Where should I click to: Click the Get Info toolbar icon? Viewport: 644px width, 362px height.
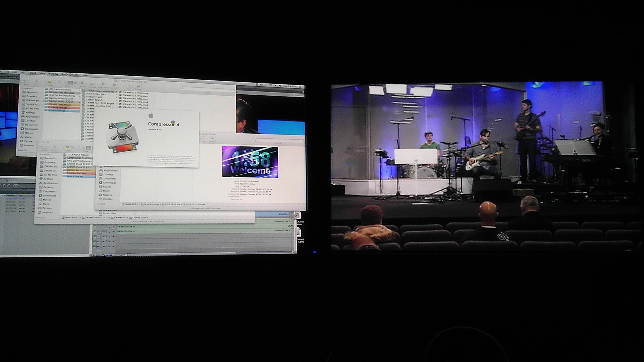click(x=114, y=85)
